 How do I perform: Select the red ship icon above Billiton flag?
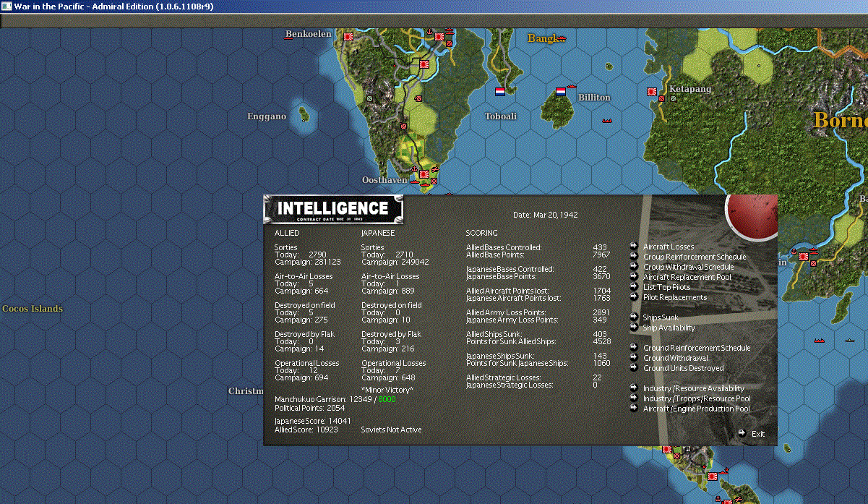(x=572, y=86)
